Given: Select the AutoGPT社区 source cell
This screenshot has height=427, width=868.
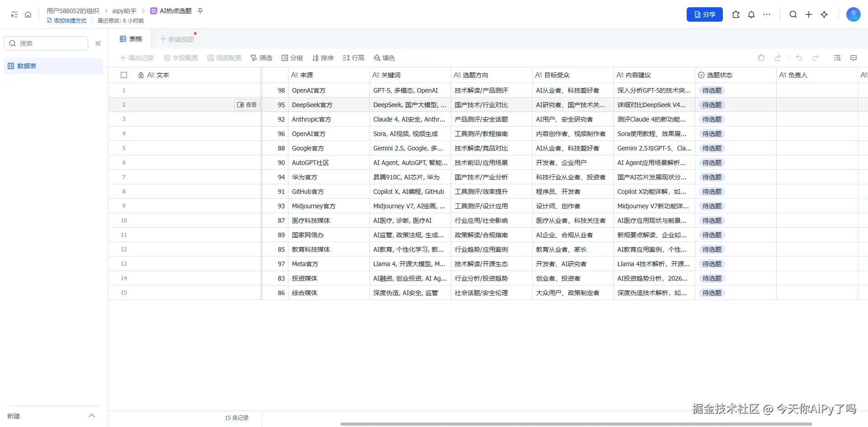Looking at the screenshot, I should tap(329, 163).
